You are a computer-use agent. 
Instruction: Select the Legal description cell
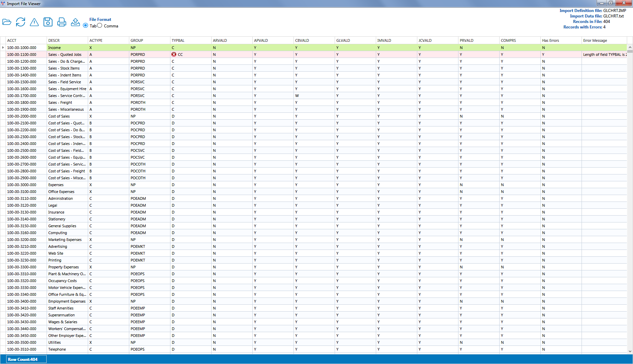click(67, 205)
